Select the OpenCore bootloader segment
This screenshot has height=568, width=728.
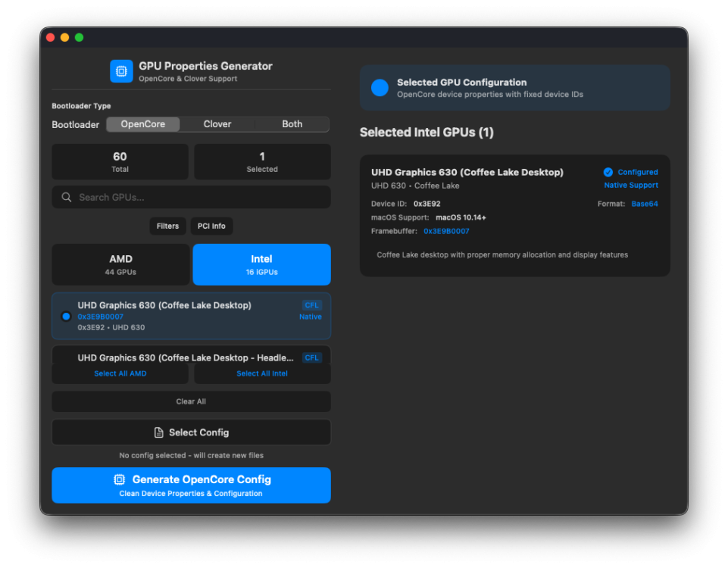pos(143,124)
